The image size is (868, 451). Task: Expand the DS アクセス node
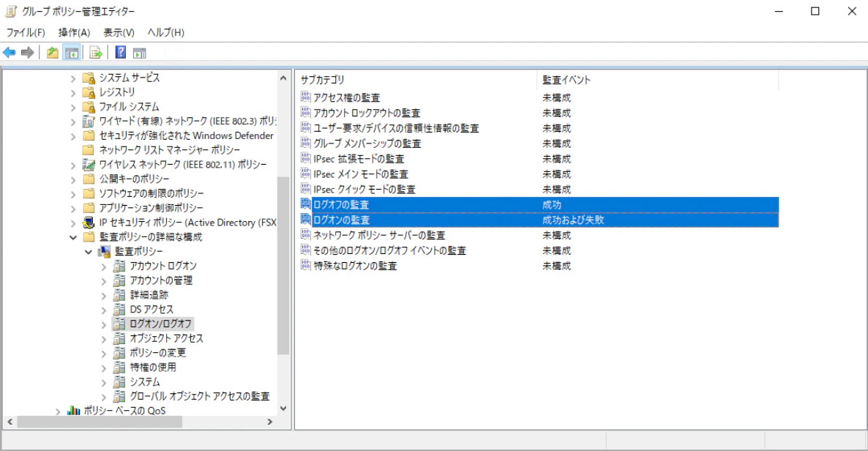pos(103,310)
